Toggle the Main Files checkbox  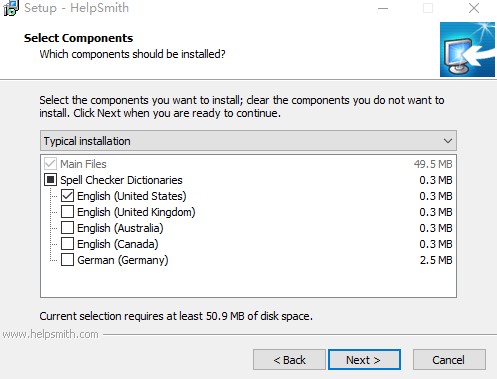pyautogui.click(x=50, y=164)
